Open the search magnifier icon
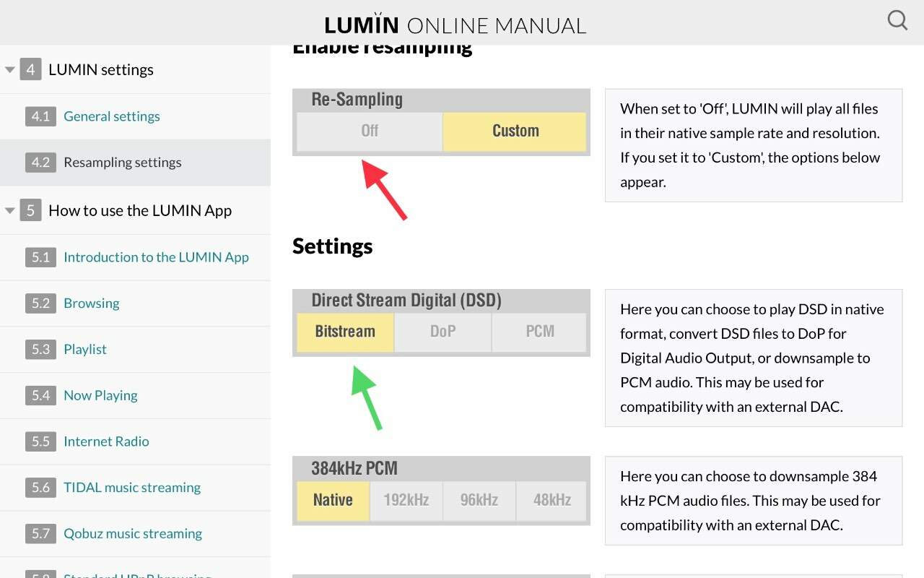924x578 pixels. click(x=897, y=20)
